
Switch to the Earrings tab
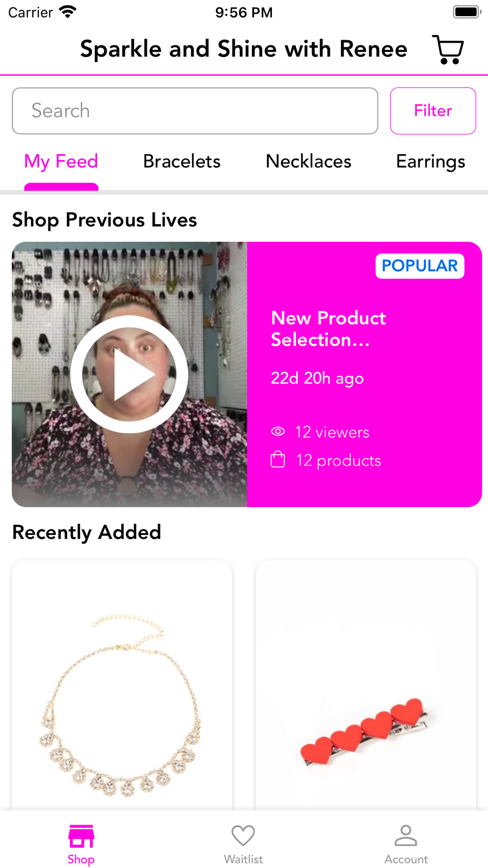(x=430, y=162)
